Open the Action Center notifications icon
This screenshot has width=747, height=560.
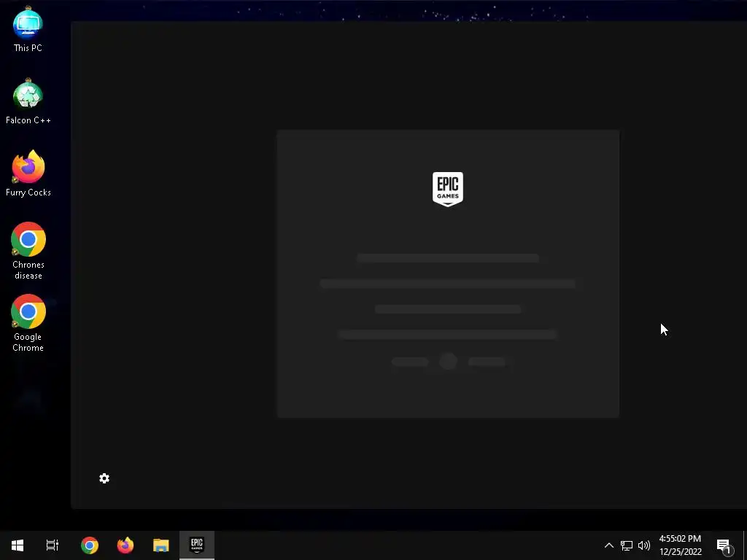coord(724,545)
